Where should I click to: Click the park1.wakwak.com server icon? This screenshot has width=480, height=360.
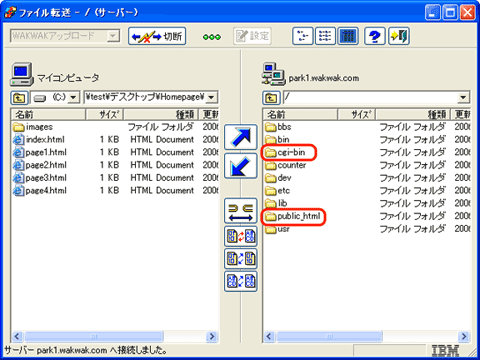click(x=273, y=74)
